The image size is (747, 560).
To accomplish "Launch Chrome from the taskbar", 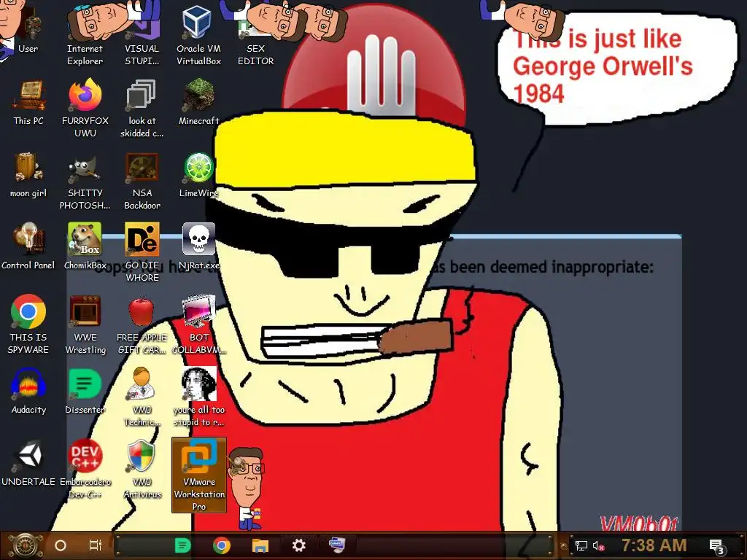I will coord(222,545).
